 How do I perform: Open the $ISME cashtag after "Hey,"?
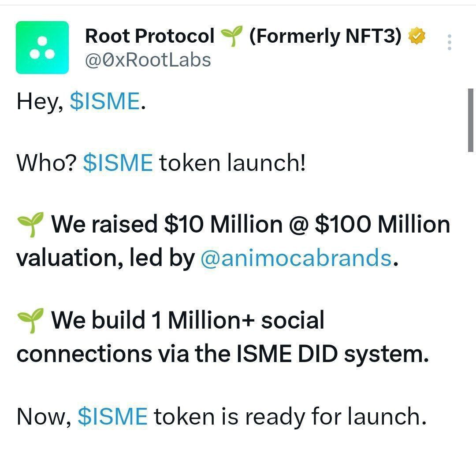click(105, 102)
